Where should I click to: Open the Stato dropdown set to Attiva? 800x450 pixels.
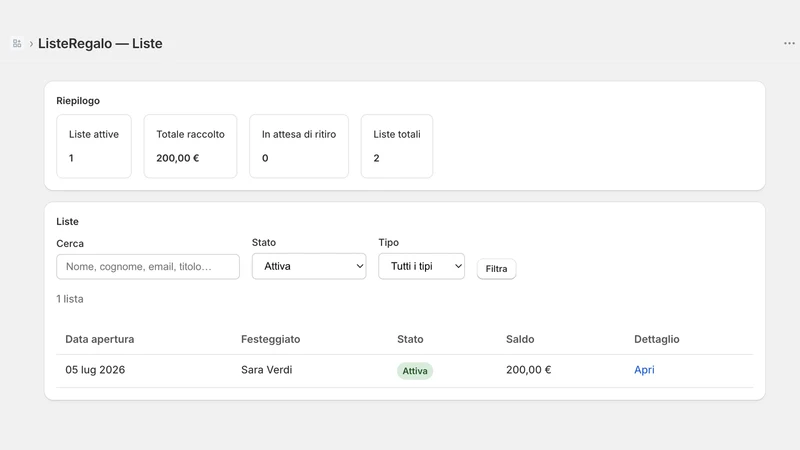point(309,266)
